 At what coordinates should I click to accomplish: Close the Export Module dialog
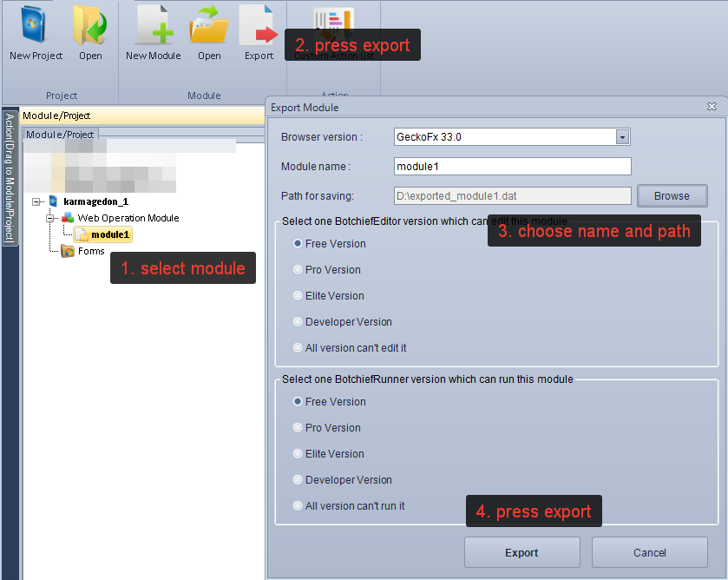(x=712, y=107)
